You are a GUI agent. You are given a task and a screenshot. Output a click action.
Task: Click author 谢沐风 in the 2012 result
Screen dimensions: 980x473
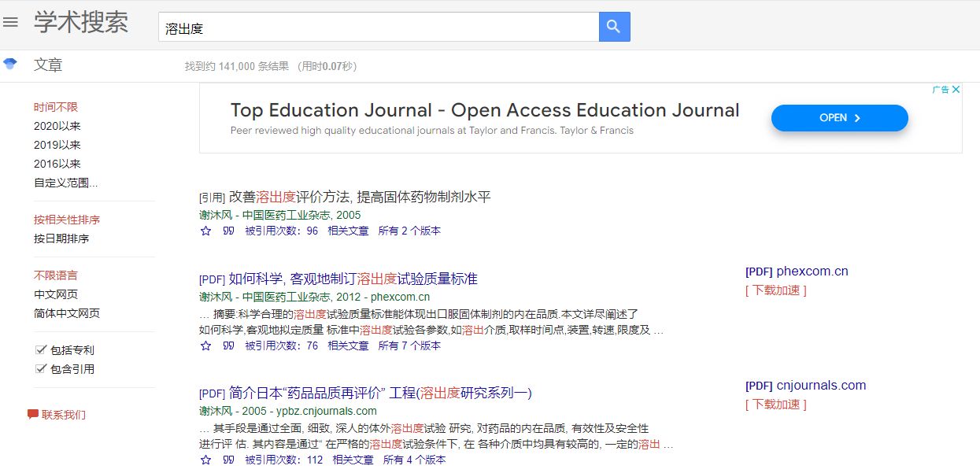[x=216, y=297]
